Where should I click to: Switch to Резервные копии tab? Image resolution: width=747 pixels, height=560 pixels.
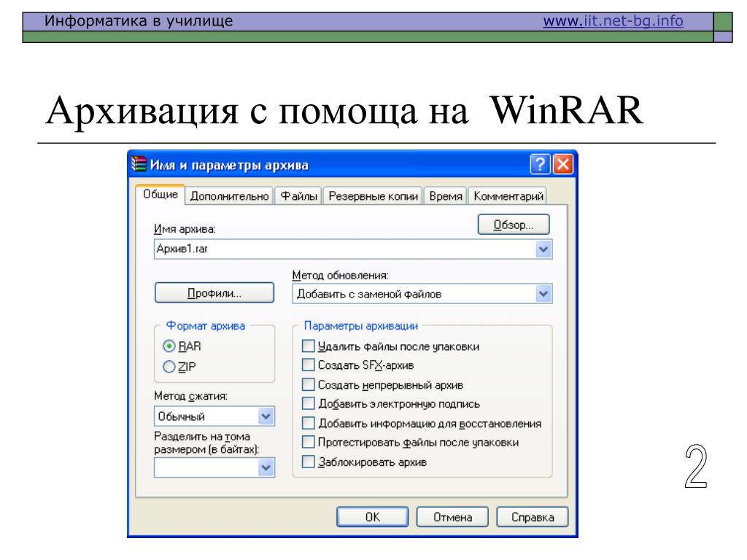click(373, 196)
